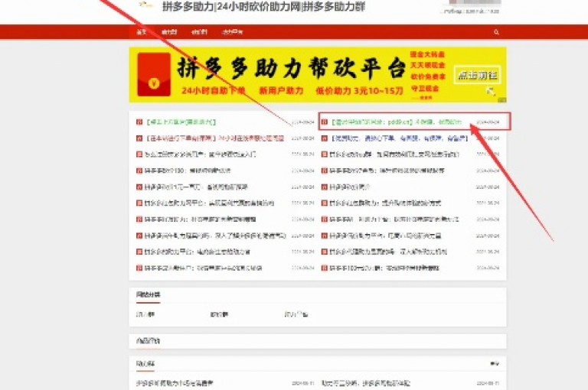The image size is (588, 390).
Task: Open 砍价群 in the red navigation bar
Action: click(199, 32)
